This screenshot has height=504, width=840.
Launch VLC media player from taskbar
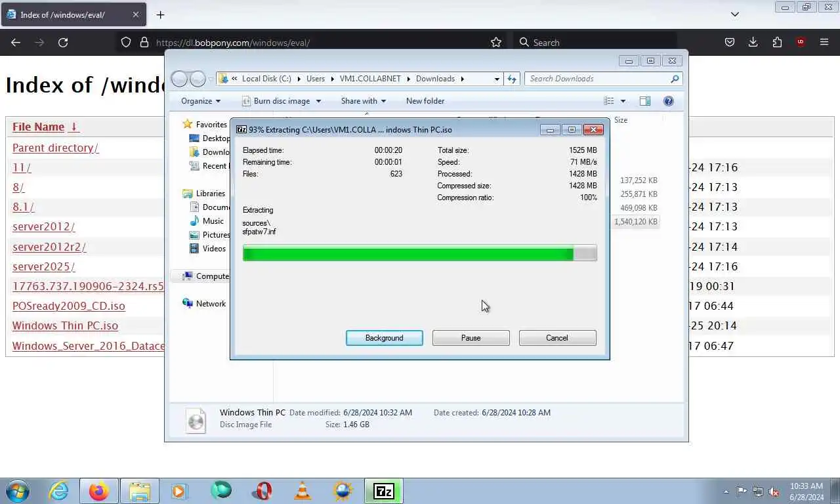coord(303,491)
